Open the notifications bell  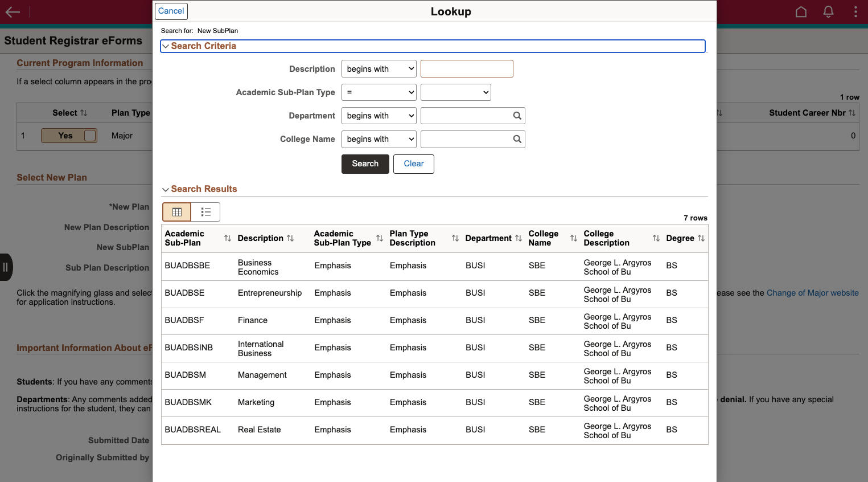pyautogui.click(x=829, y=12)
